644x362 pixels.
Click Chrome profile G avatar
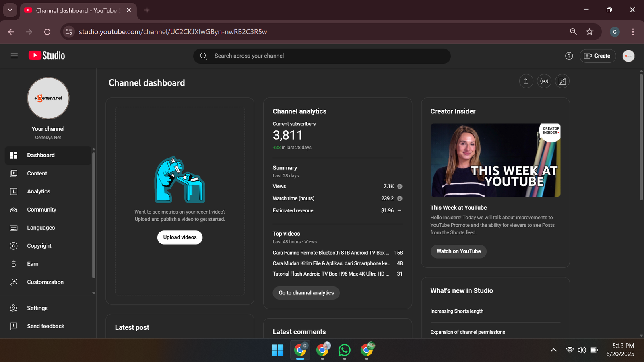(x=615, y=32)
